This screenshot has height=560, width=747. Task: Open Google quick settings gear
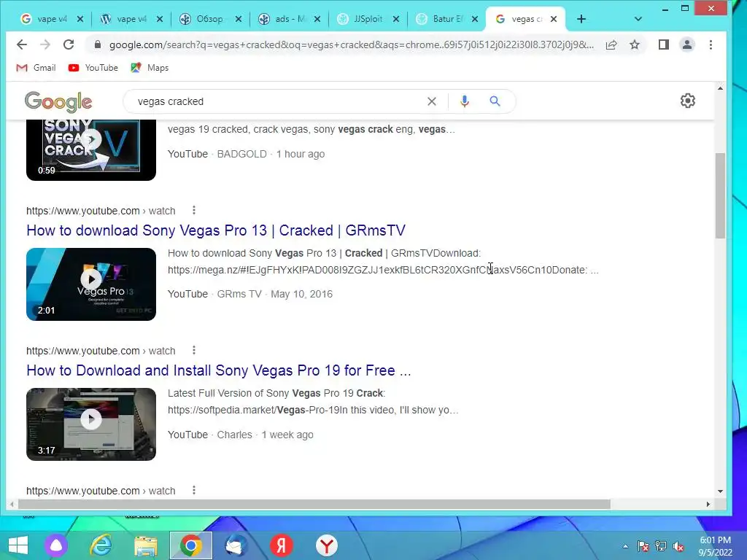pyautogui.click(x=687, y=101)
